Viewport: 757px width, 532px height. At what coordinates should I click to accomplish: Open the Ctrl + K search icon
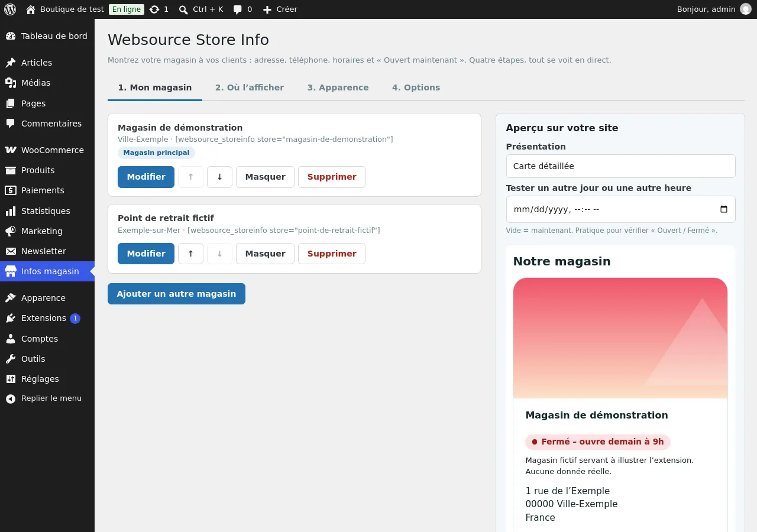183,9
